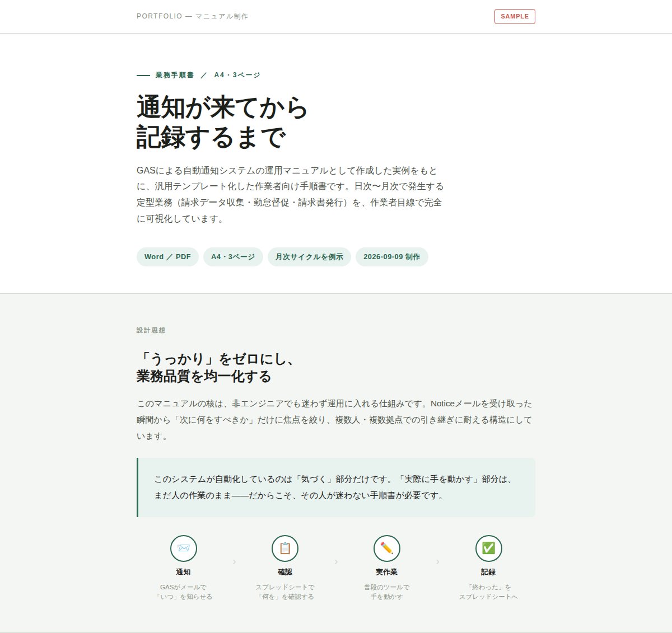Click the pencil icon above 実作業
Image resolution: width=672 pixels, height=633 pixels.
click(387, 548)
